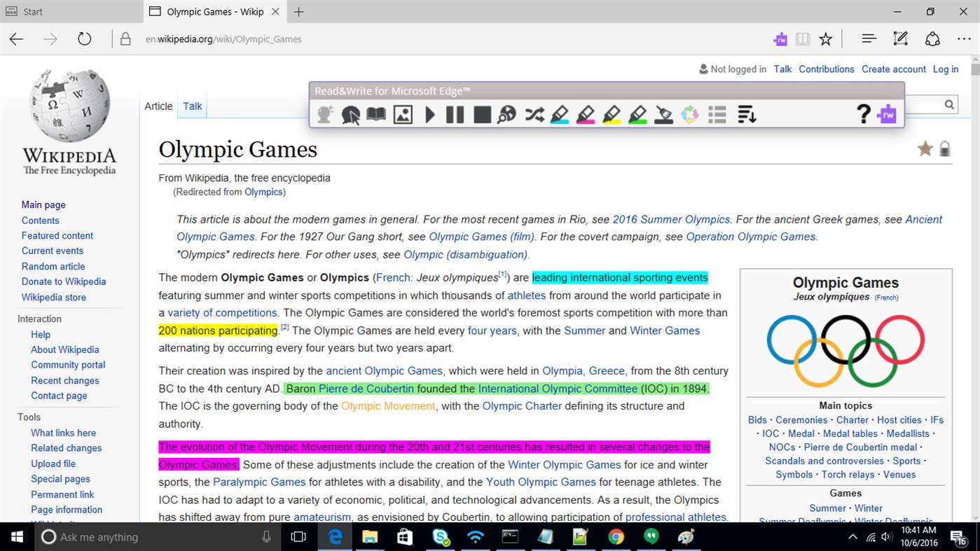The image size is (980, 551).
Task: Open the Paralympic Games link
Action: pos(259,482)
